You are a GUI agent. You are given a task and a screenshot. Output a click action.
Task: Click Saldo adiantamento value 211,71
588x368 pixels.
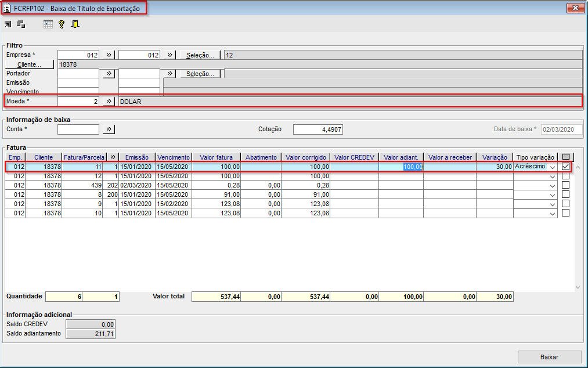tap(91, 334)
